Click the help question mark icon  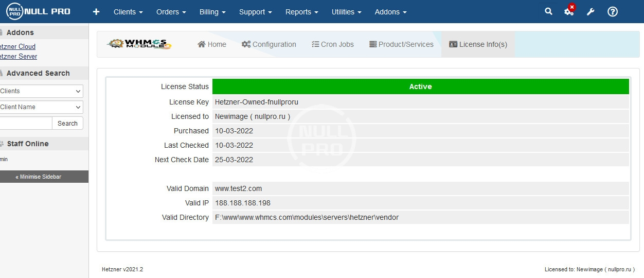(x=612, y=12)
